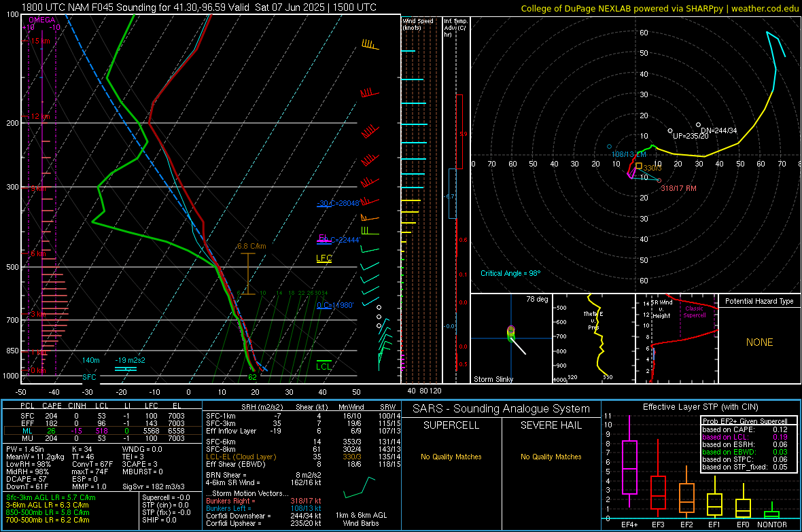Click the K = 34 index value
This screenshot has width=802, height=532.
(x=82, y=449)
